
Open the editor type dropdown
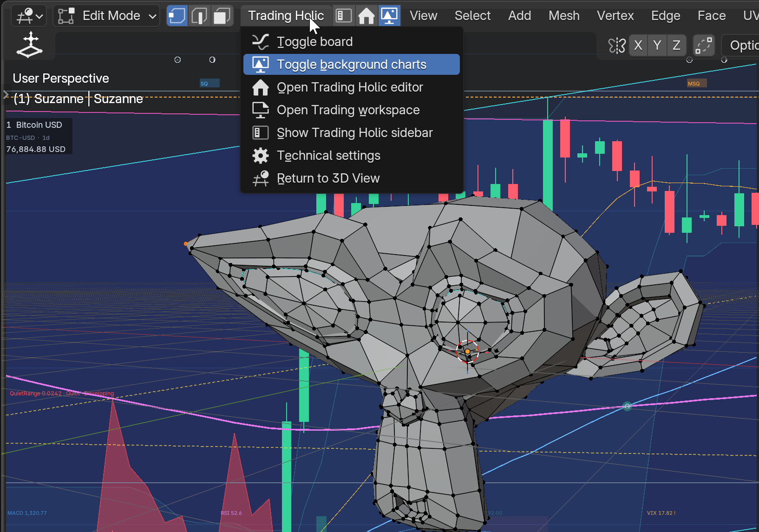(x=29, y=16)
